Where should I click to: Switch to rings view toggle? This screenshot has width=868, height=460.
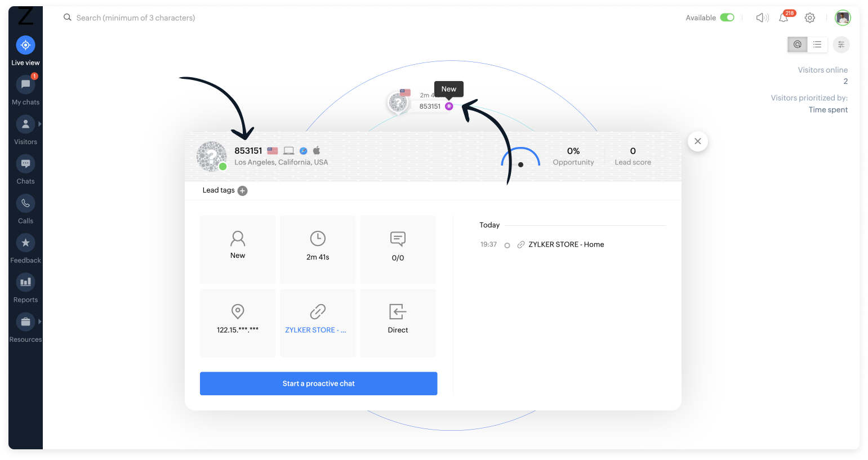point(798,44)
